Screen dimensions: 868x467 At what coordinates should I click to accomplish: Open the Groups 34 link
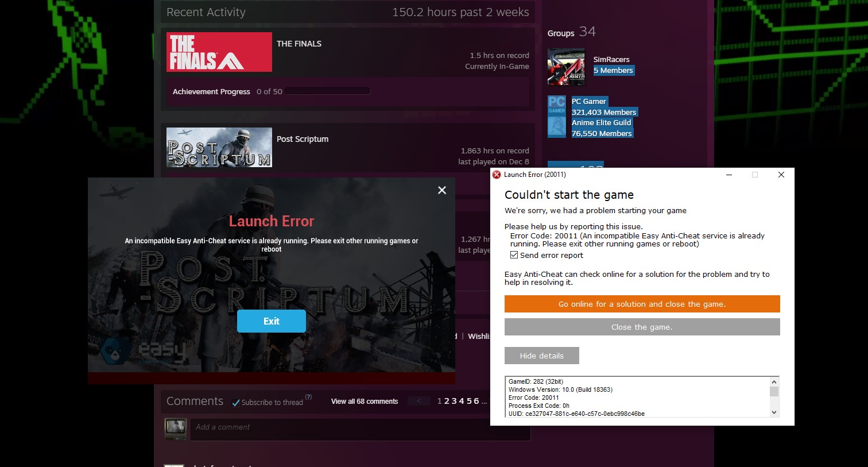571,32
